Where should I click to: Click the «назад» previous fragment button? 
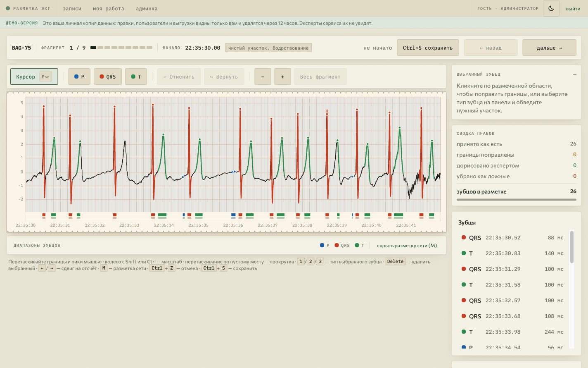(491, 48)
